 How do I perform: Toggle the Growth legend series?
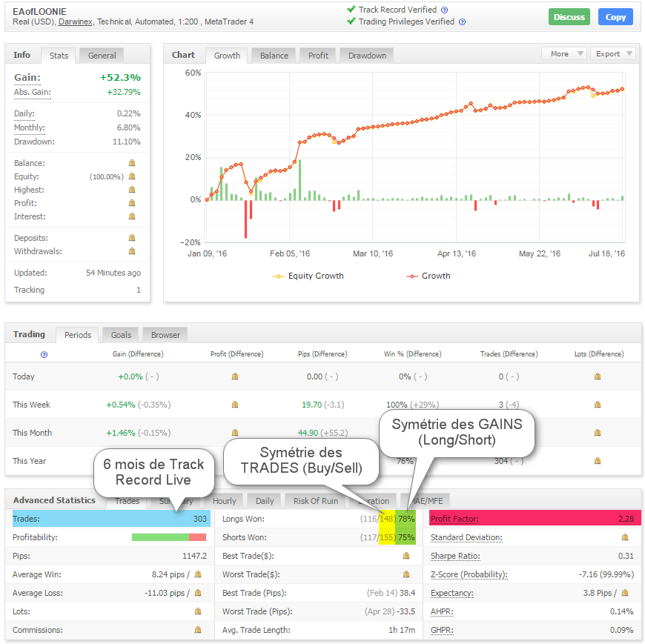[429, 276]
